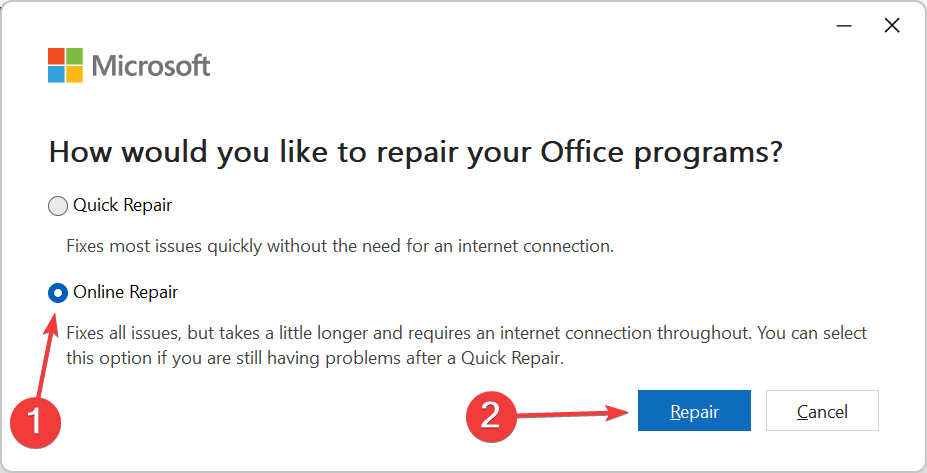Start the repair with Repair button

tap(694, 411)
